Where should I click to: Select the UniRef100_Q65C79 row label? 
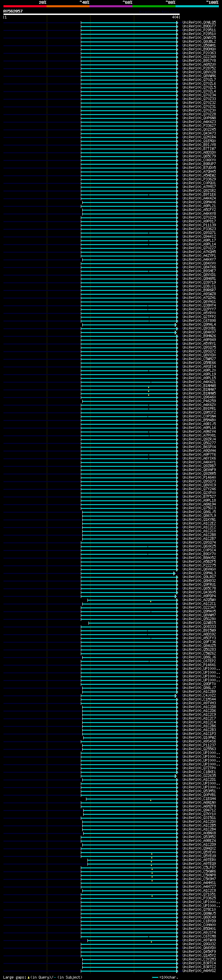[x=199, y=156]
